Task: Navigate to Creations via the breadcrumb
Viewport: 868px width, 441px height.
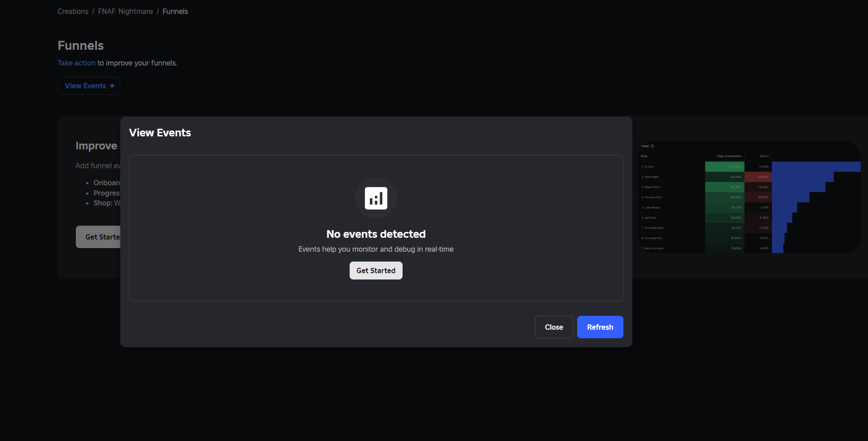Action: 73,11
